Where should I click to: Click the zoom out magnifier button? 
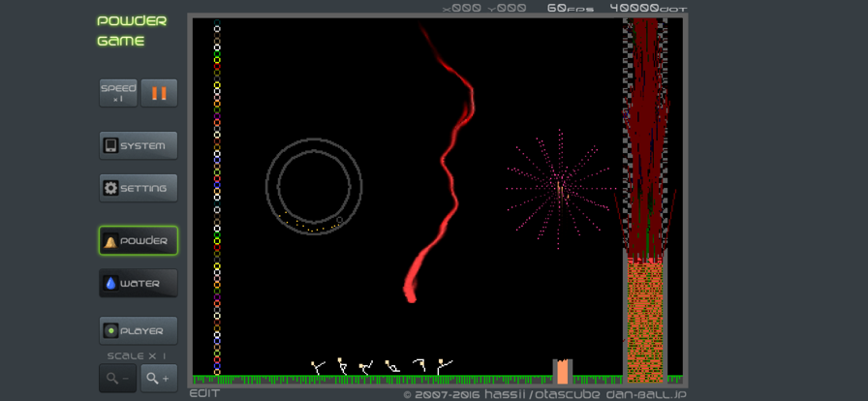(118, 379)
